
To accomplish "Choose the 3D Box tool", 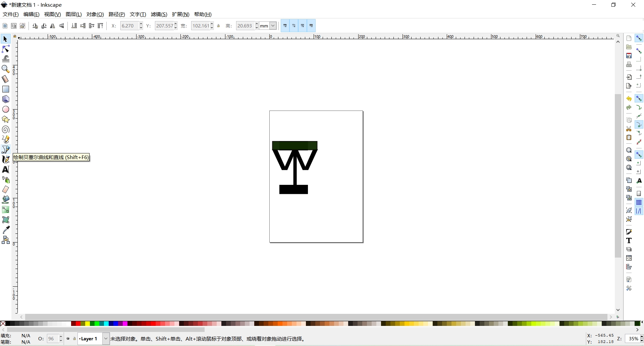I will coord(6,99).
